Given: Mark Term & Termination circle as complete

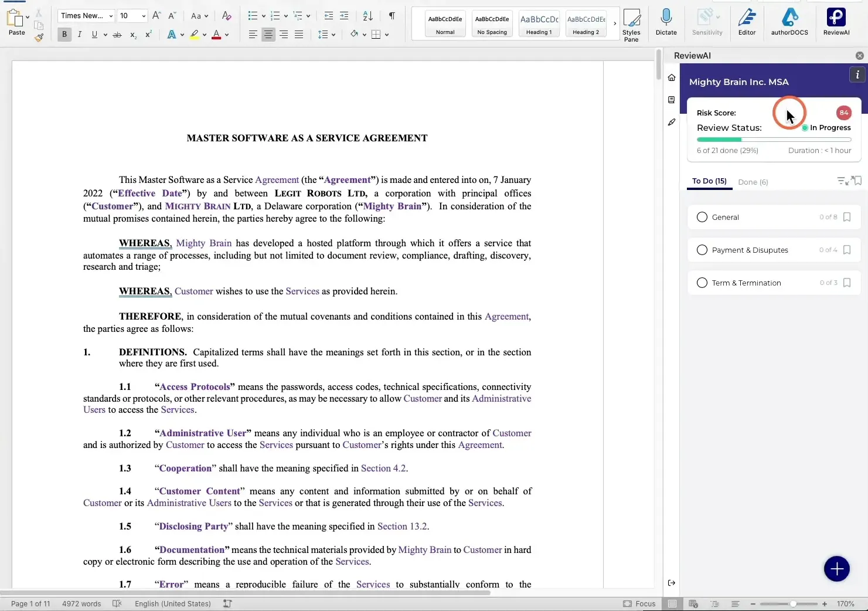Looking at the screenshot, I should tap(702, 283).
